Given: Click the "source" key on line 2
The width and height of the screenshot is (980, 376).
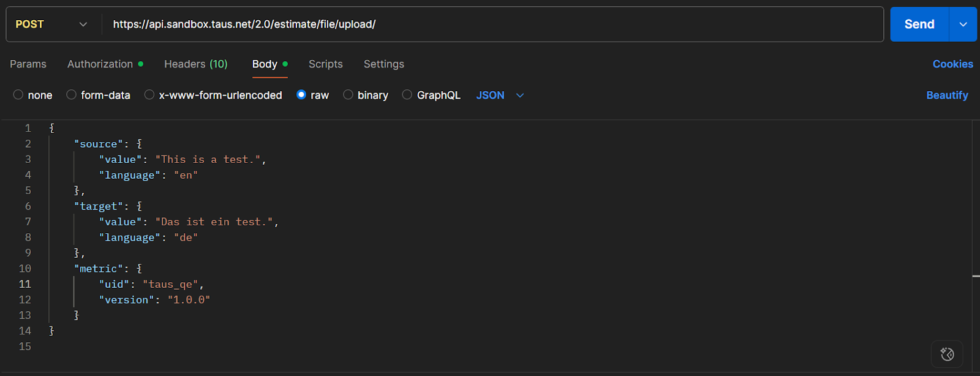Looking at the screenshot, I should 99,144.
